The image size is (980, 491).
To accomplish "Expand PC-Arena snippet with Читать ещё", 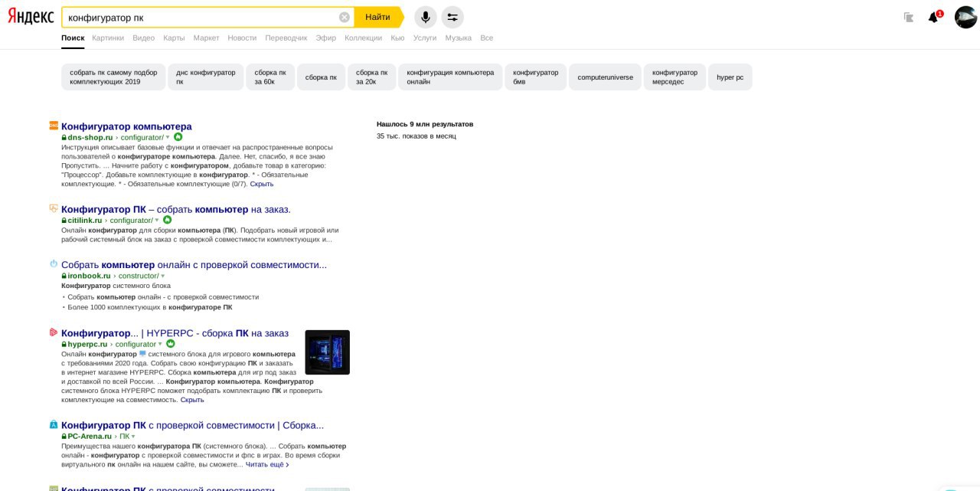I will coord(267,464).
